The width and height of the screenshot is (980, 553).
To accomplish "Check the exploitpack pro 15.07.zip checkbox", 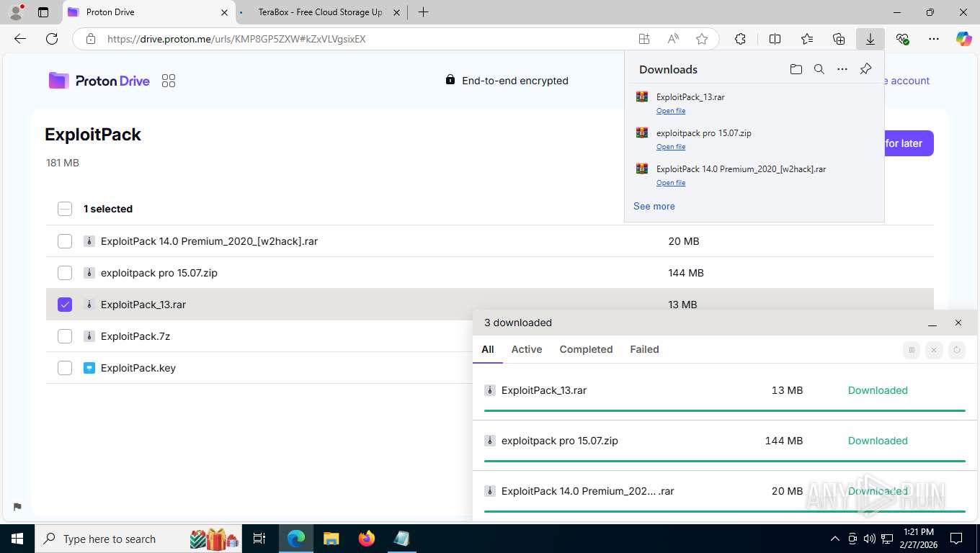I will pyautogui.click(x=65, y=273).
